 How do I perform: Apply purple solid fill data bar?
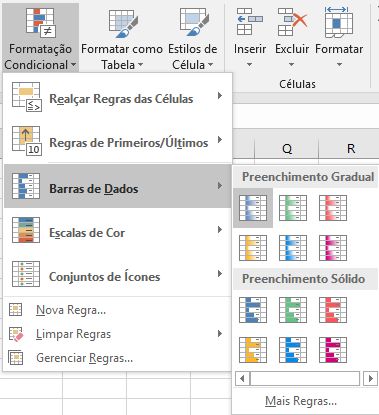[333, 350]
